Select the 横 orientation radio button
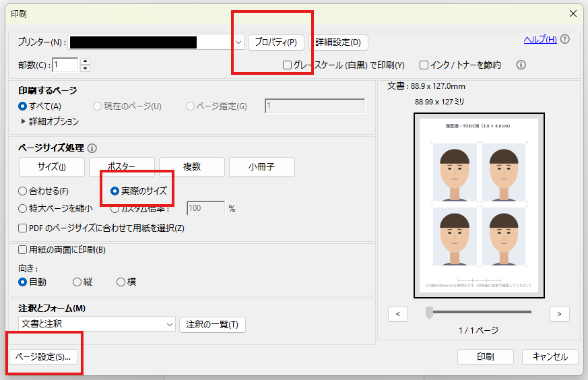588x380 pixels. [x=121, y=282]
